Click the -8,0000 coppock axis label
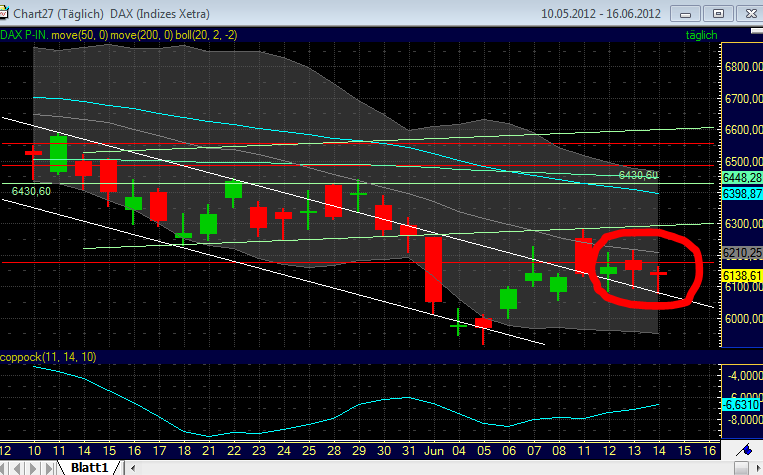Screen dimensions: 763x475 745,420
